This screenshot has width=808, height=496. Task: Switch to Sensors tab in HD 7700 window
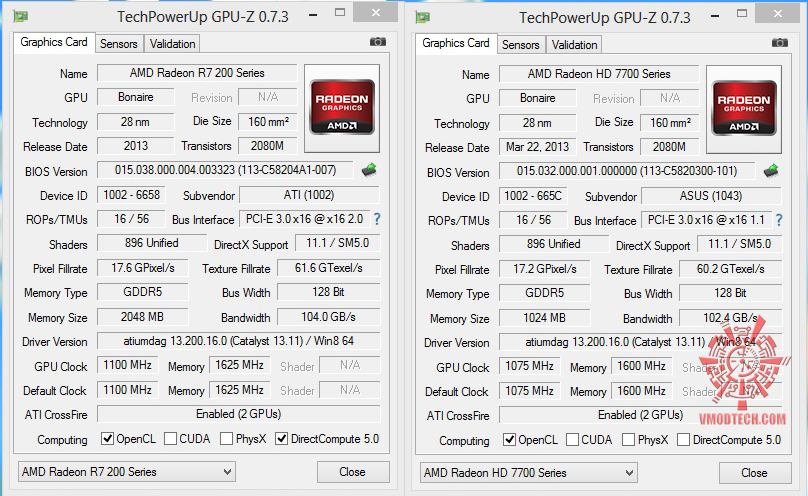coord(521,45)
